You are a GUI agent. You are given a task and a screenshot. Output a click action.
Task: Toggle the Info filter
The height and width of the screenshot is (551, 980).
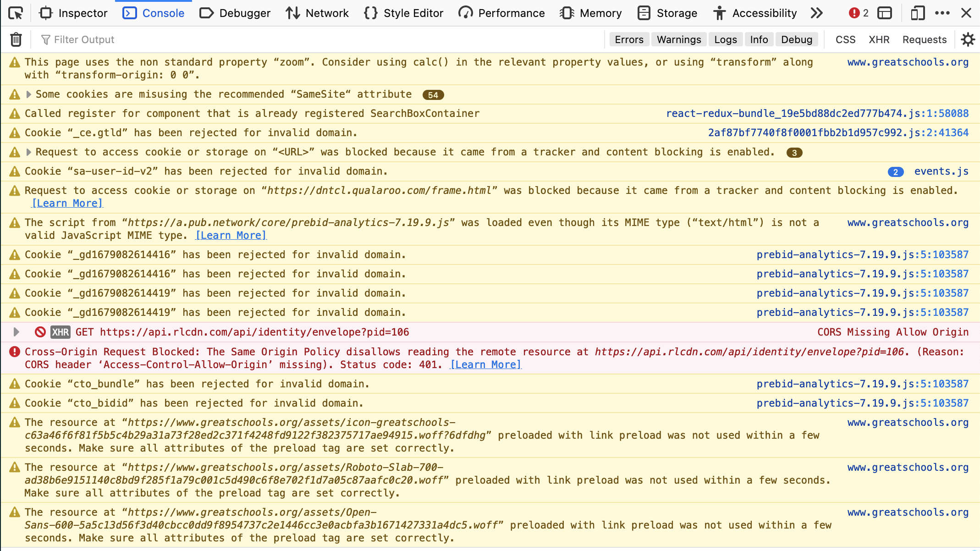759,40
